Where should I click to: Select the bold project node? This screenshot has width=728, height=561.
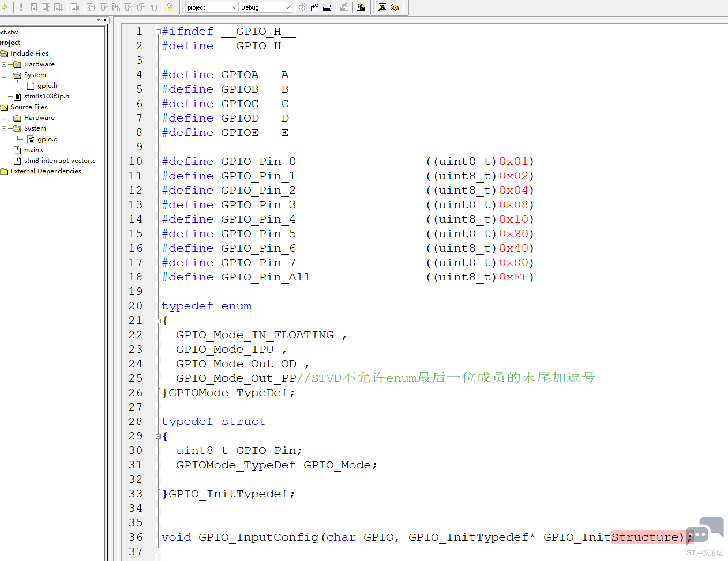tap(10, 43)
